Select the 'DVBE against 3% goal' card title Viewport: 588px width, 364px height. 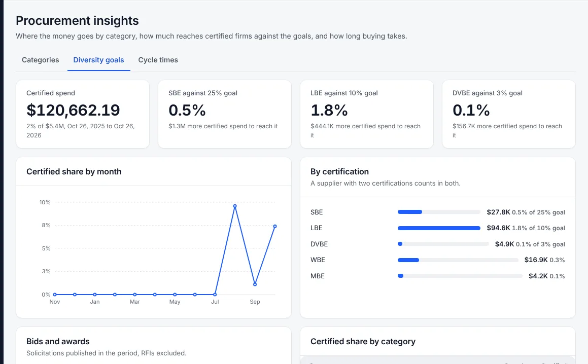coord(487,93)
